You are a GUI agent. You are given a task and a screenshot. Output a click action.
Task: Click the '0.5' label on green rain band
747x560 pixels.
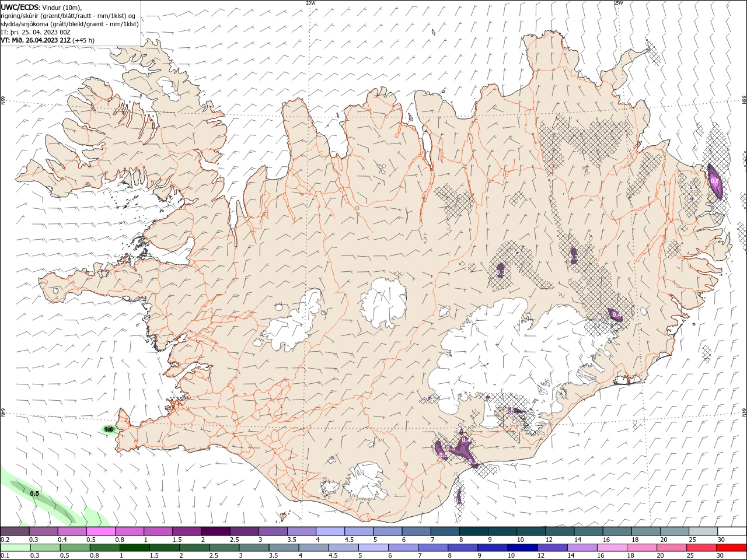34,494
